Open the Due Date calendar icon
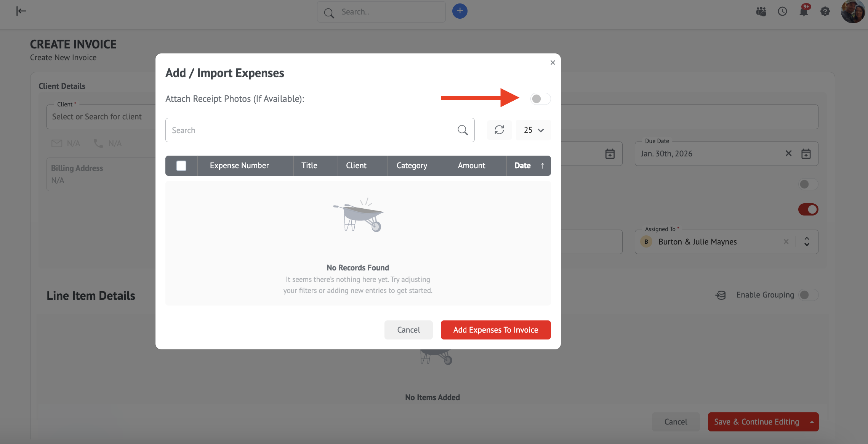868x444 pixels. (806, 154)
